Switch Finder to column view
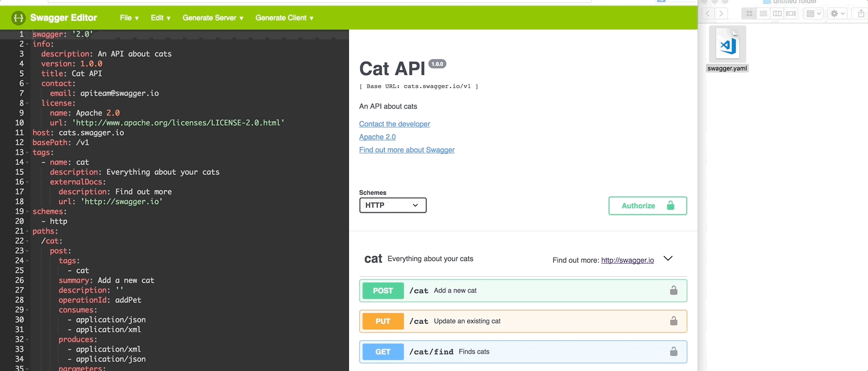The width and height of the screenshot is (868, 371). (x=777, y=13)
